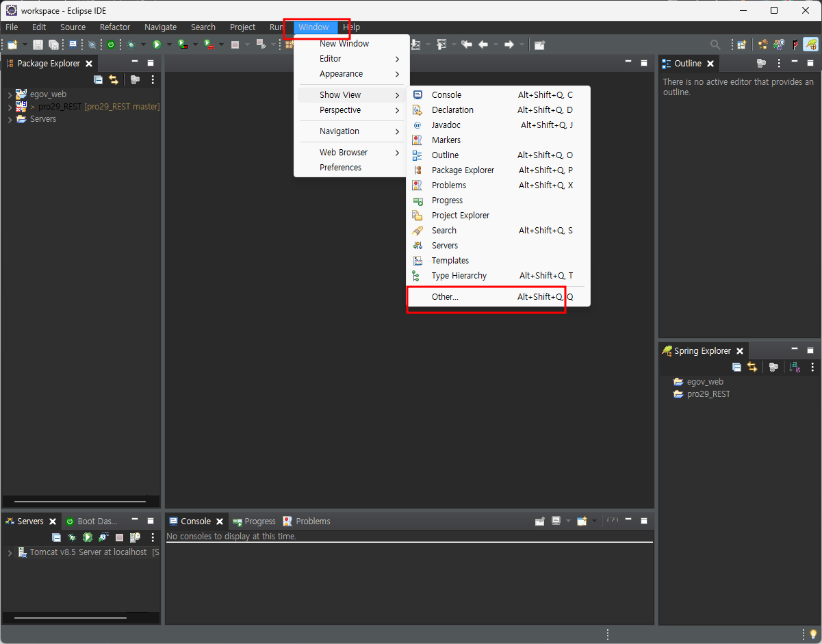This screenshot has width=822, height=644.
Task: Close the Outline view tab
Action: point(710,64)
